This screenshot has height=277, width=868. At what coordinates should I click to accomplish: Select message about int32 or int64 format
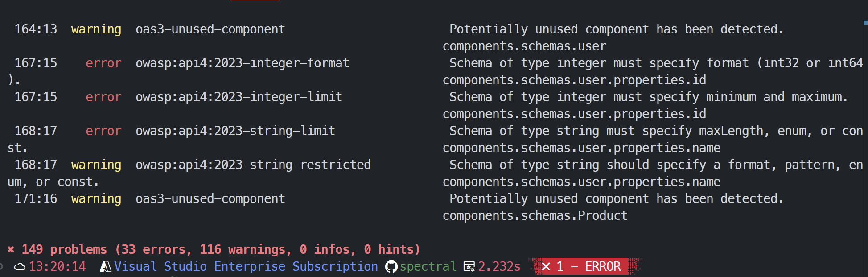656,63
